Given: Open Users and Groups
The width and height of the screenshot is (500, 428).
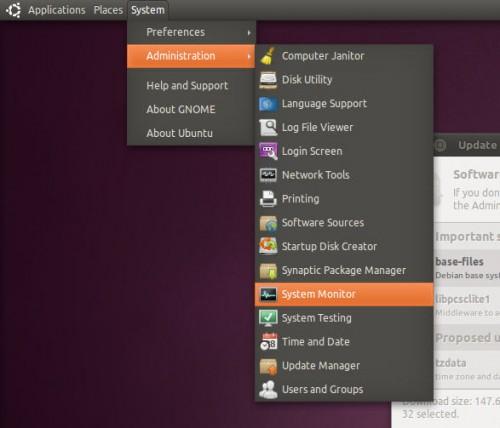Looking at the screenshot, I should [x=344, y=390].
